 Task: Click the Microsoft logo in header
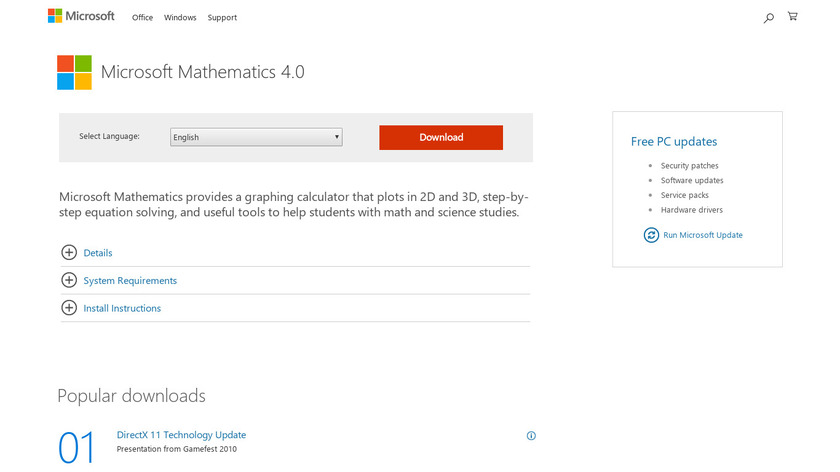[81, 16]
